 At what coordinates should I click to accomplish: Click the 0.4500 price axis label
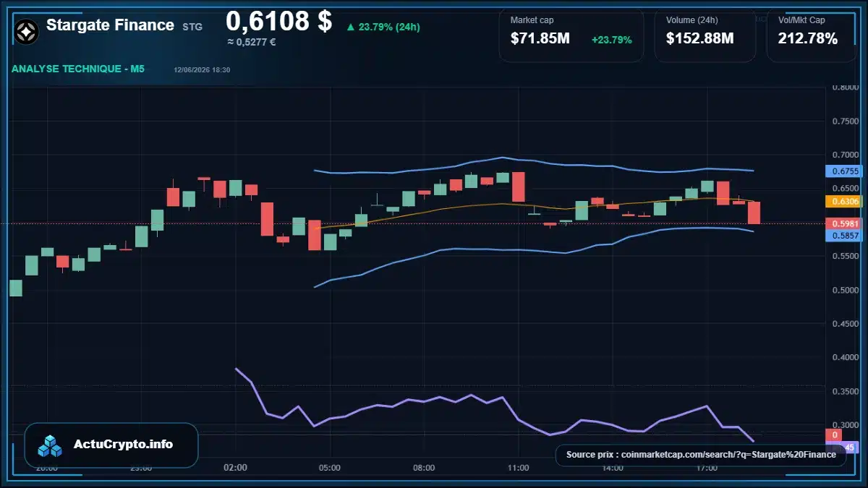tap(846, 324)
